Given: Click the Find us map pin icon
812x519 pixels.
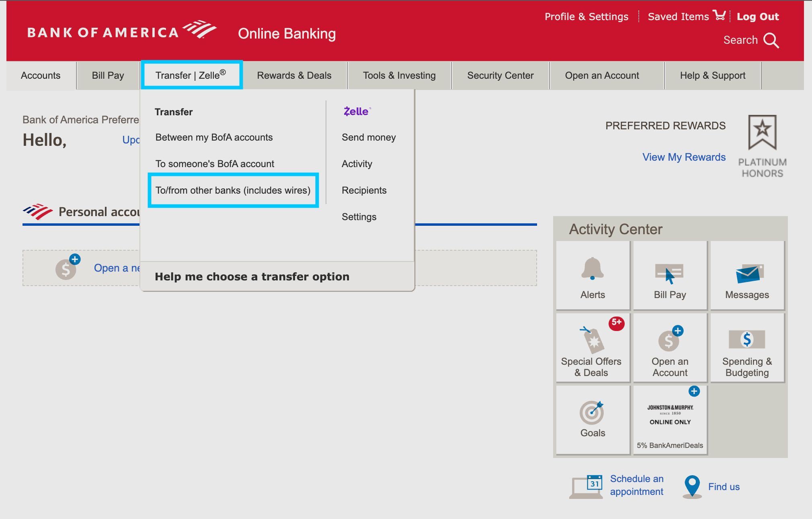Looking at the screenshot, I should [692, 487].
